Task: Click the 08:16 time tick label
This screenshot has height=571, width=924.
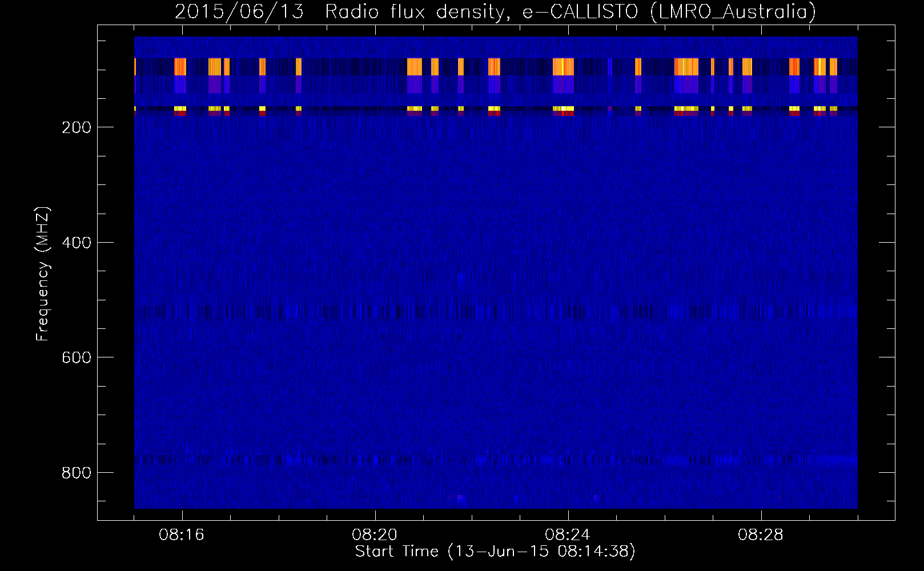Action: coord(182,535)
